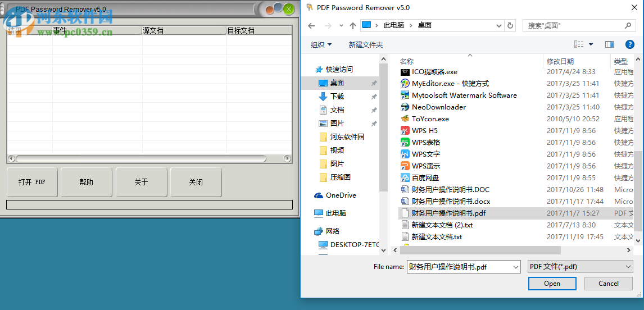The width and height of the screenshot is (644, 310).
Task: Open pinned 图片 in navigation pane
Action: coord(337,123)
